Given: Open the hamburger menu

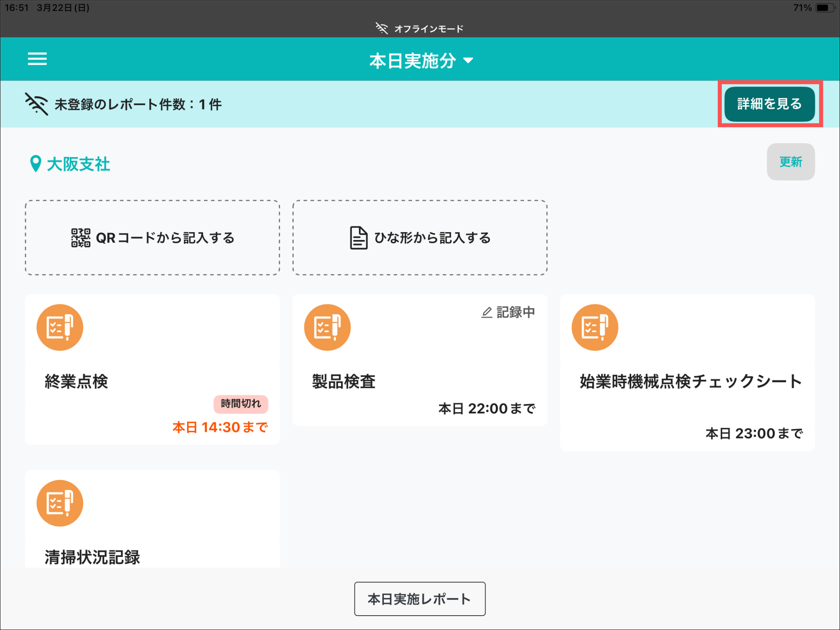Looking at the screenshot, I should point(37,59).
